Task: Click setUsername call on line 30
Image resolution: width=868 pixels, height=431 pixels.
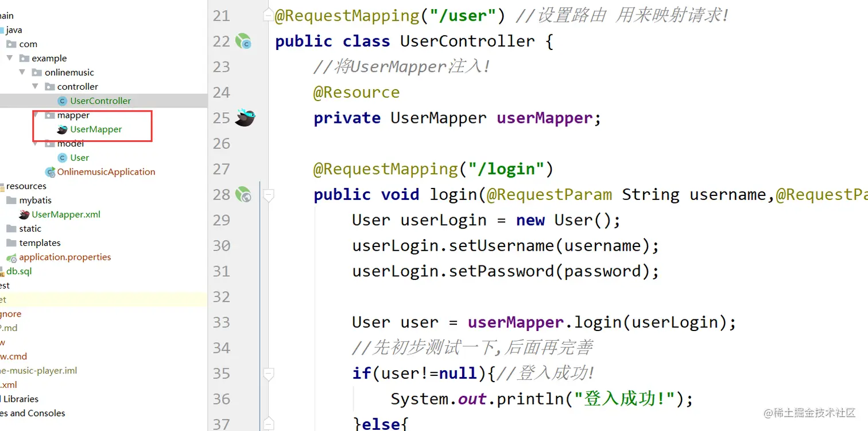Action: pos(501,246)
